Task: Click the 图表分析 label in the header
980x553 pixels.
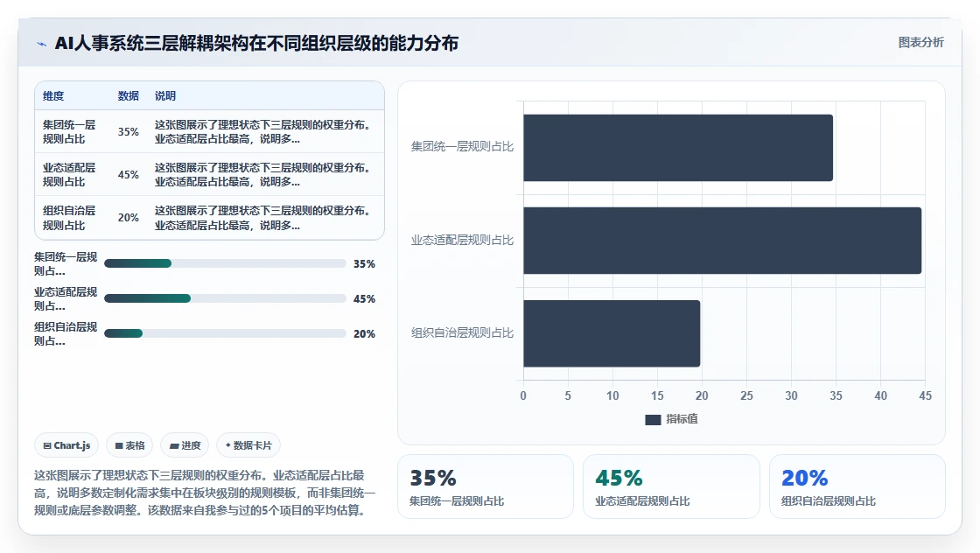Action: click(x=920, y=43)
